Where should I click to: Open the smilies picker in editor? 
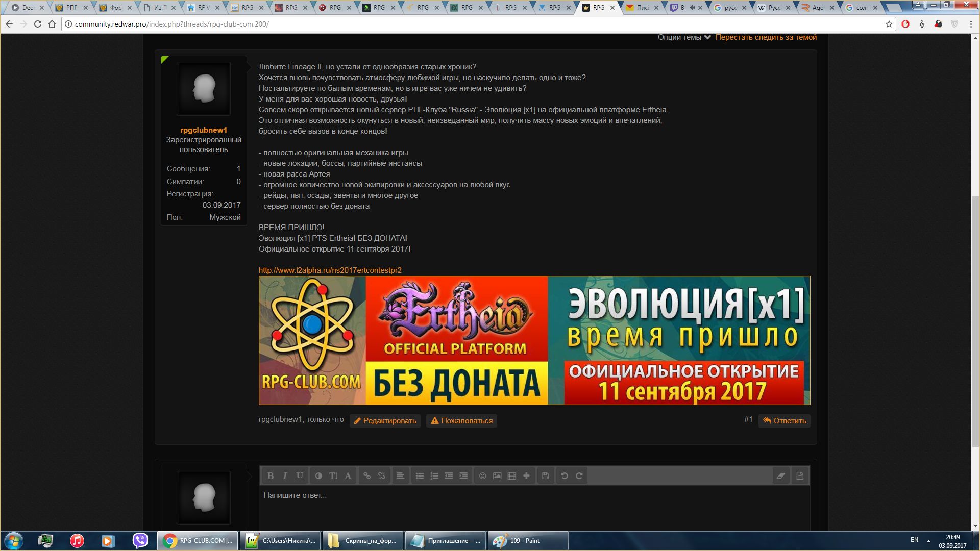(482, 475)
